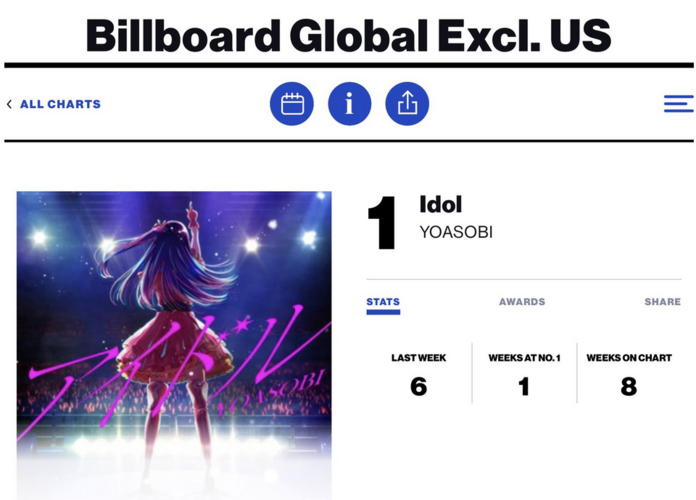
Task: Open the YOASOBI artist name link
Action: pos(456,232)
